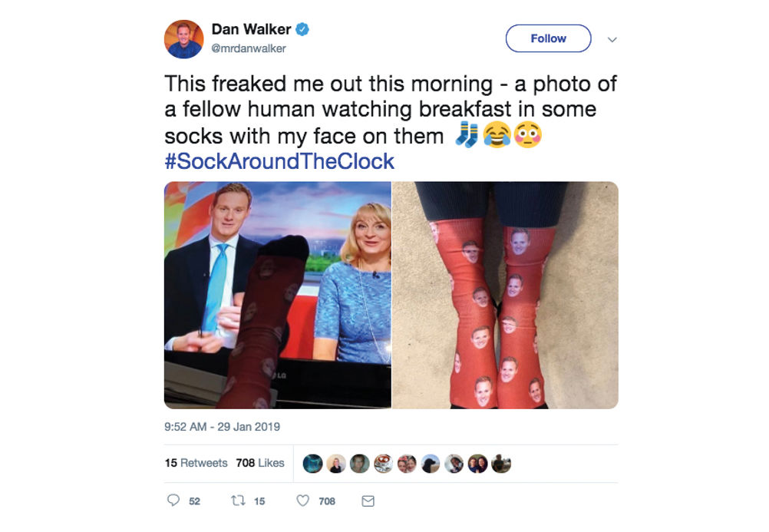Image resolution: width=769 pixels, height=532 pixels.
Task: Click the Dan Walker display name
Action: (251, 29)
